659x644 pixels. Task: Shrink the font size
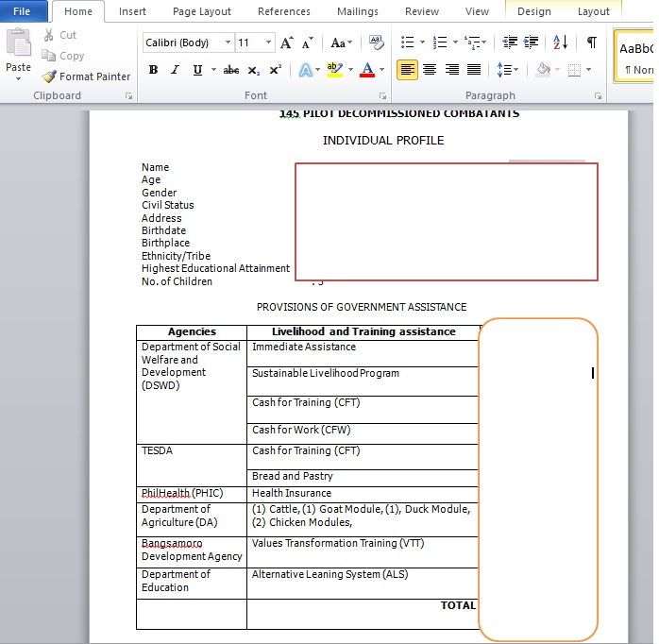[307, 42]
